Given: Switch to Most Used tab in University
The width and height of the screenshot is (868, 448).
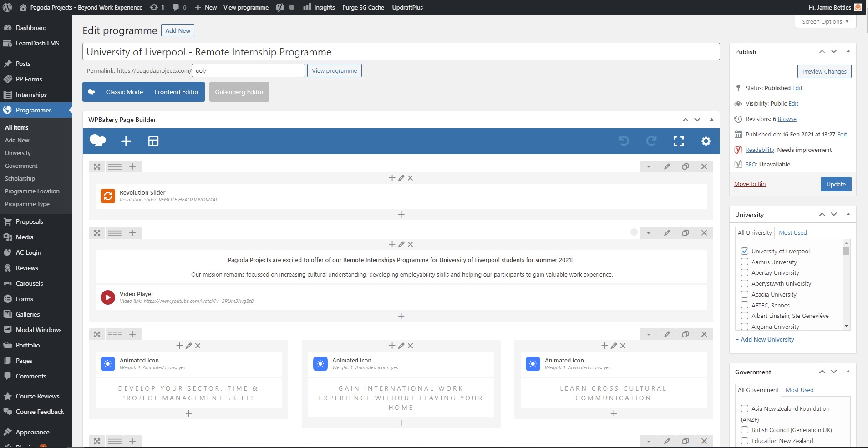Looking at the screenshot, I should 792,232.
